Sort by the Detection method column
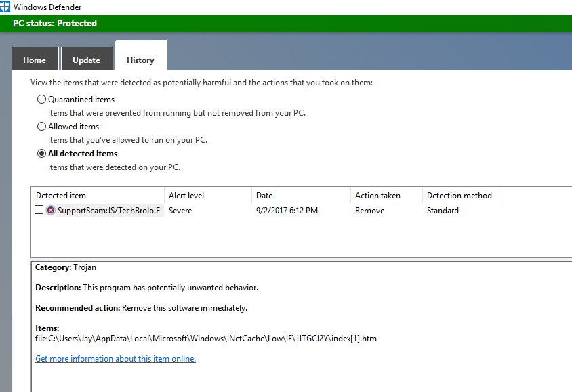 pyautogui.click(x=461, y=196)
